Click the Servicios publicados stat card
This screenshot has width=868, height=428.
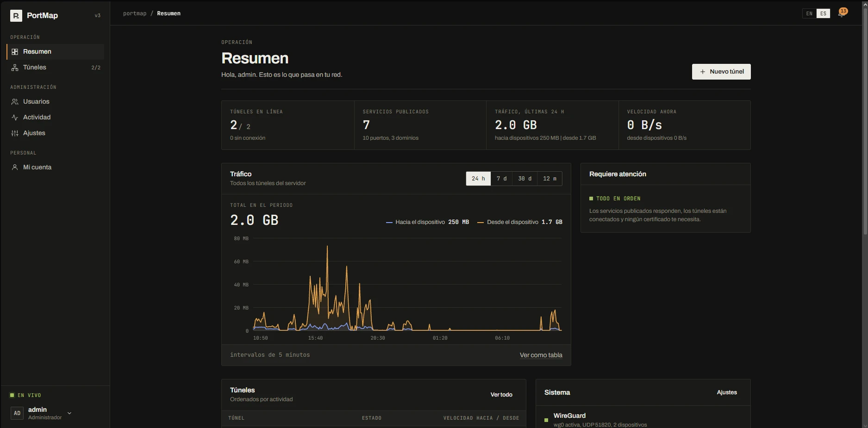pyautogui.click(x=420, y=125)
